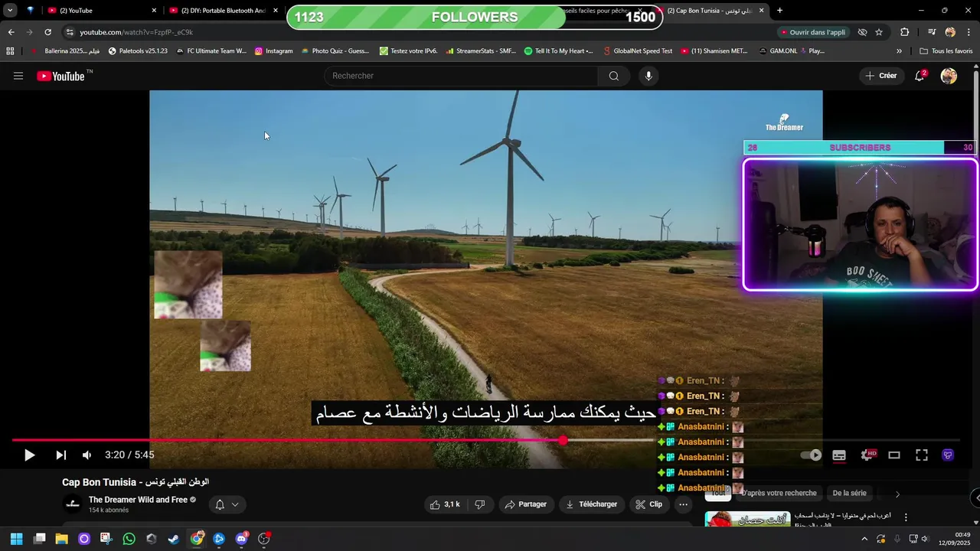This screenshot has height=551, width=980.
Task: Open Instagram bookmark
Action: tap(274, 51)
